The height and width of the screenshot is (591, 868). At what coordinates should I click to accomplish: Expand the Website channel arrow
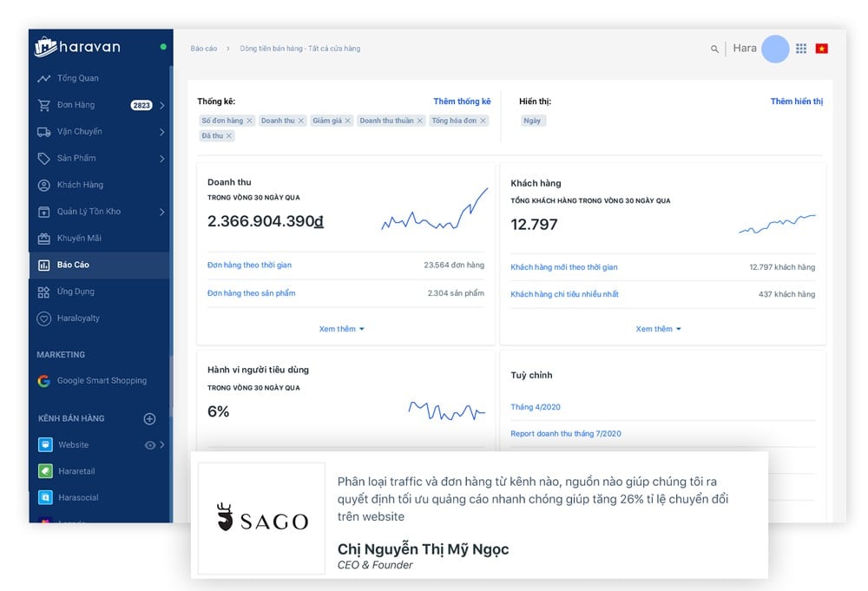point(161,445)
